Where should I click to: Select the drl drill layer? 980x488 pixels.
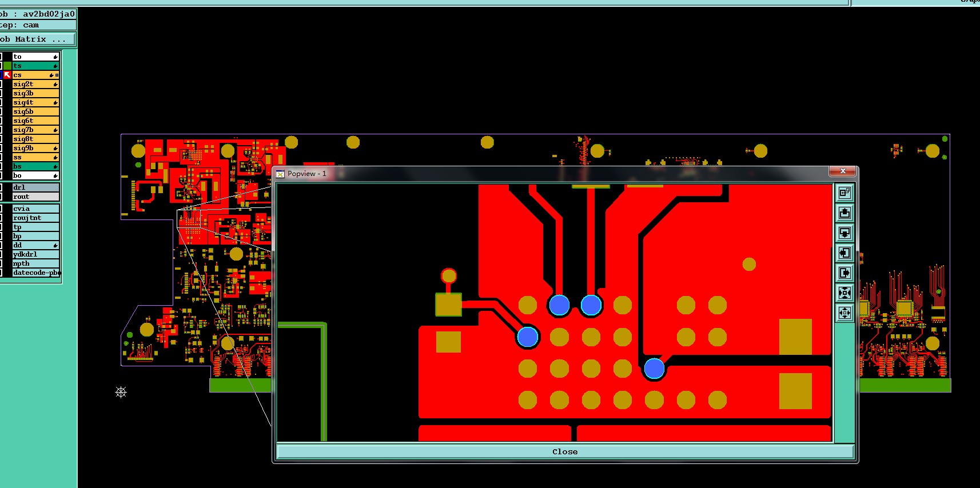coord(35,187)
